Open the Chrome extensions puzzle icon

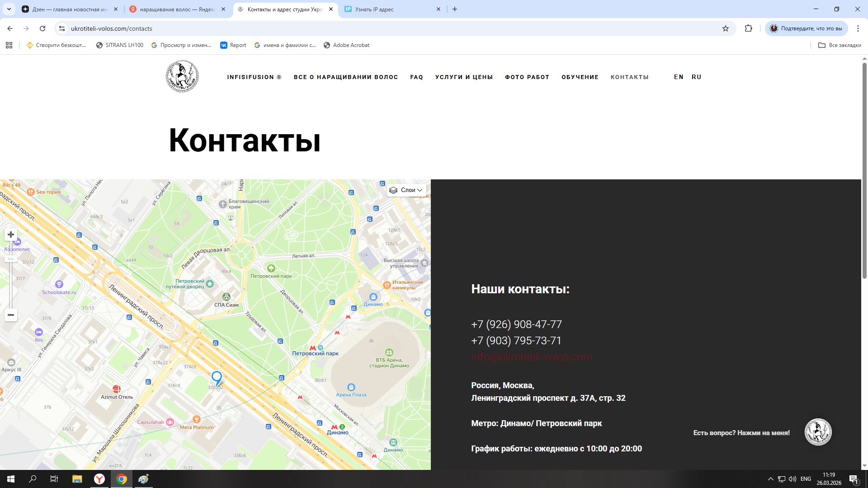point(749,28)
